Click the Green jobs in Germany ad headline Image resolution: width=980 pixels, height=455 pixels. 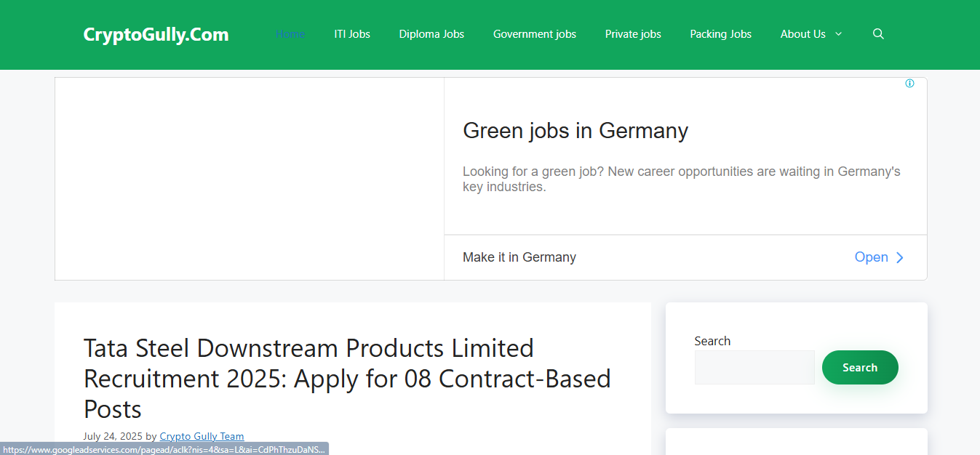click(x=575, y=131)
